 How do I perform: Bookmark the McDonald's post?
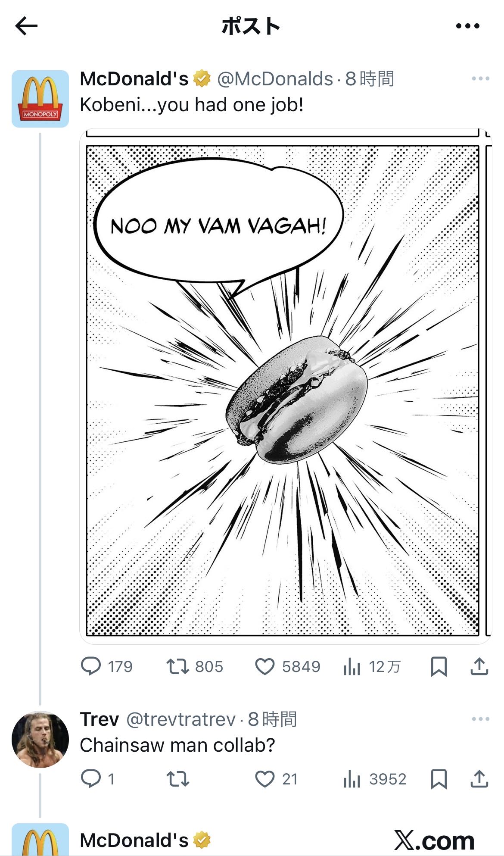coord(439,666)
